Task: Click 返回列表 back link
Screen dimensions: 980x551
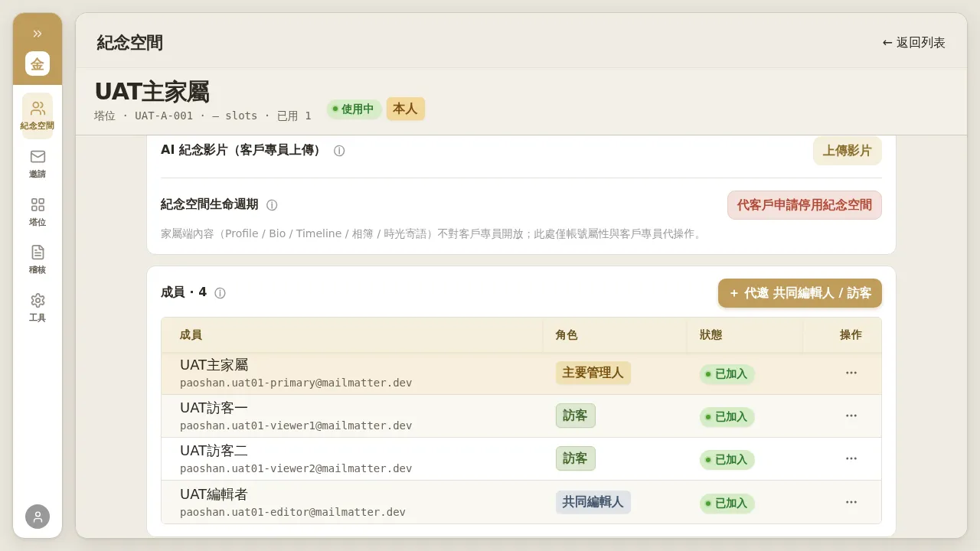Action: coord(914,43)
